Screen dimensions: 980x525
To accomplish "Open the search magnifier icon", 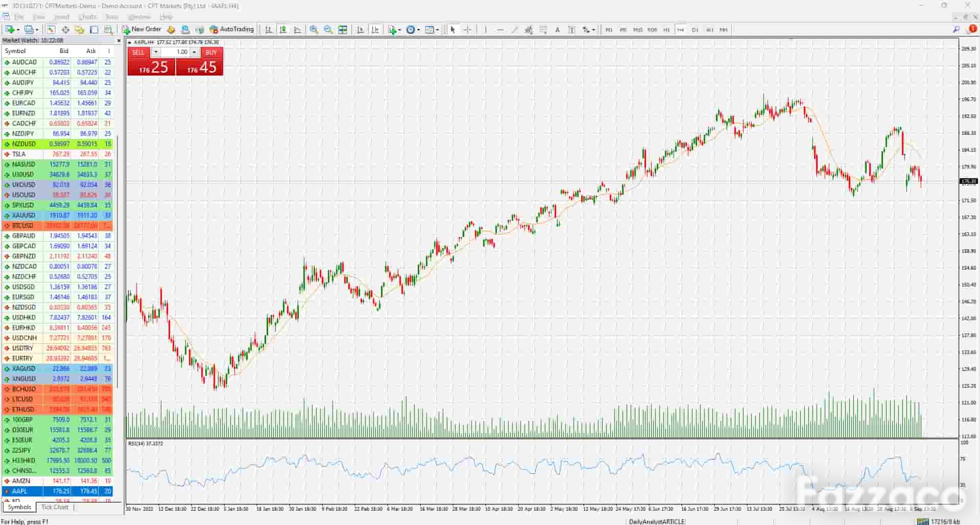I will pos(956,30).
